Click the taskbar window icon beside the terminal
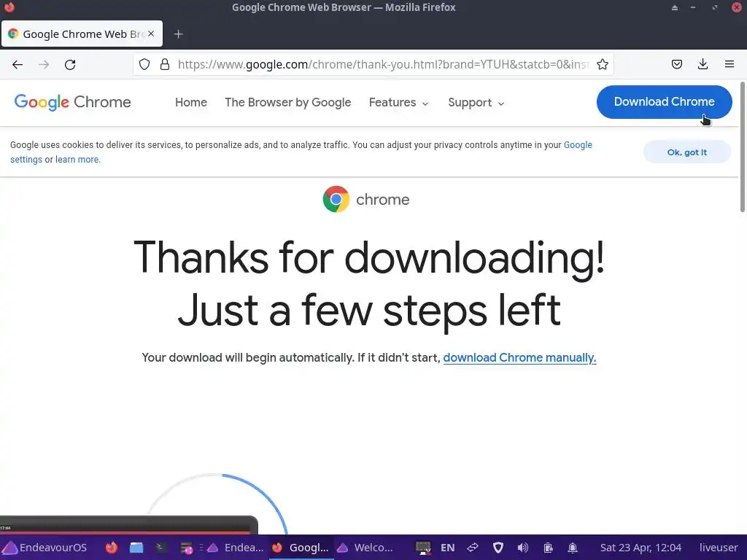This screenshot has height=560, width=747. click(x=186, y=548)
